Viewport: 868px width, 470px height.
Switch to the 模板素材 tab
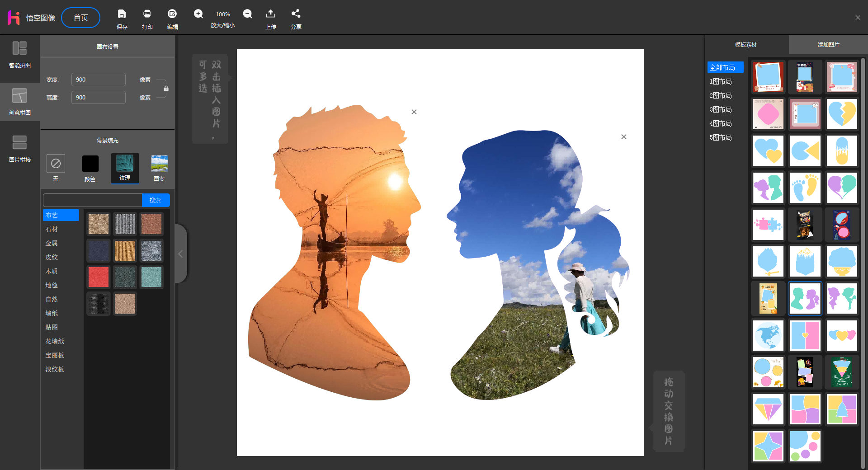coord(745,45)
